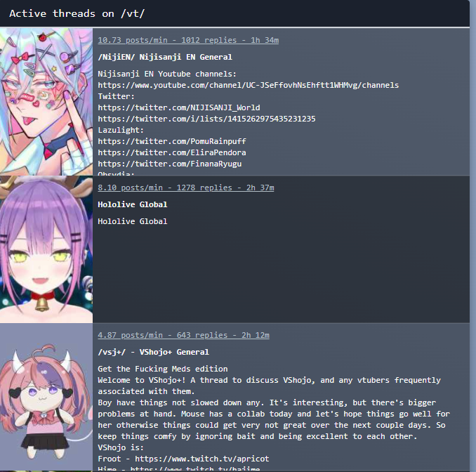Viewport: 476px width, 472px height.
Task: Open the VShojo+ General thread thumbnail
Action: 46,397
